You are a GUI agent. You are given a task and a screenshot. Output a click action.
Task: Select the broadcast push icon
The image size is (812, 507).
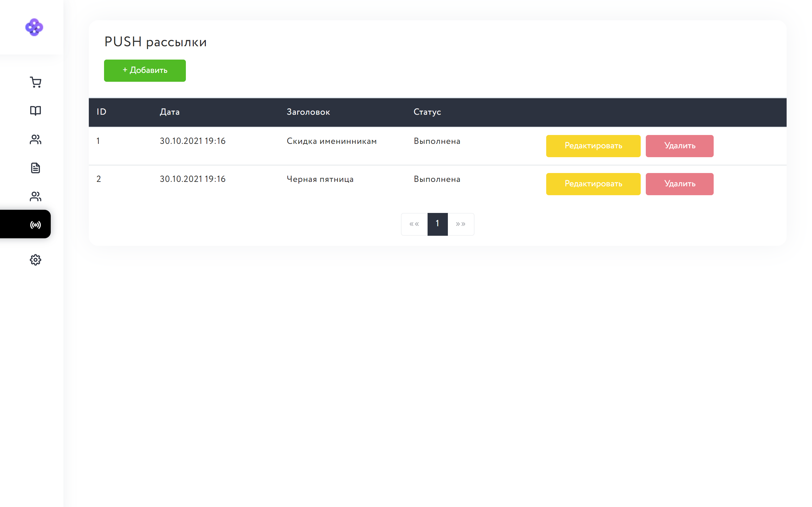click(x=35, y=225)
